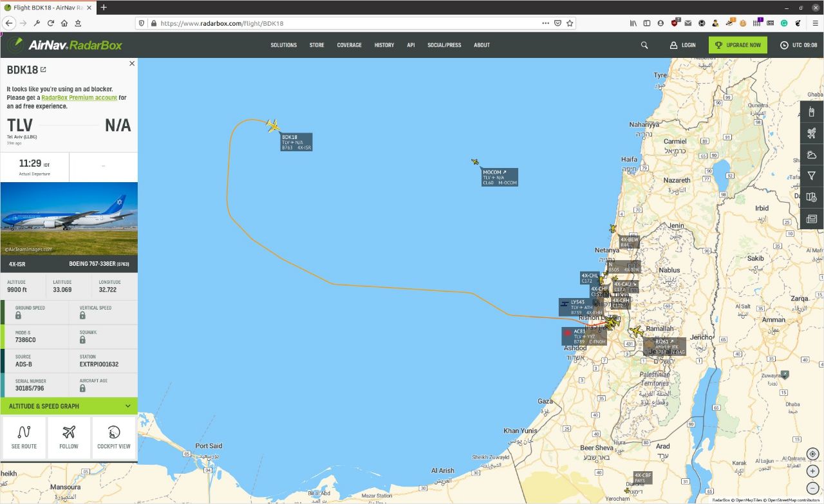Click the search magnifier in the header
The height and width of the screenshot is (504, 824).
pyautogui.click(x=644, y=45)
